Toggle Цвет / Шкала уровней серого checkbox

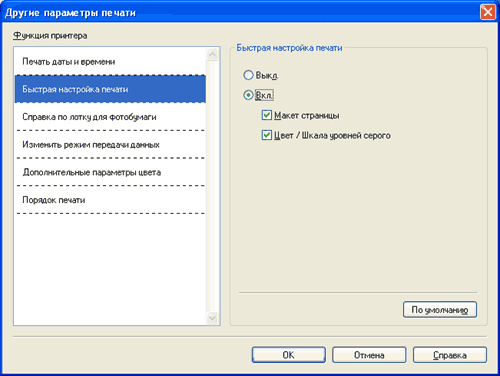[x=267, y=135]
